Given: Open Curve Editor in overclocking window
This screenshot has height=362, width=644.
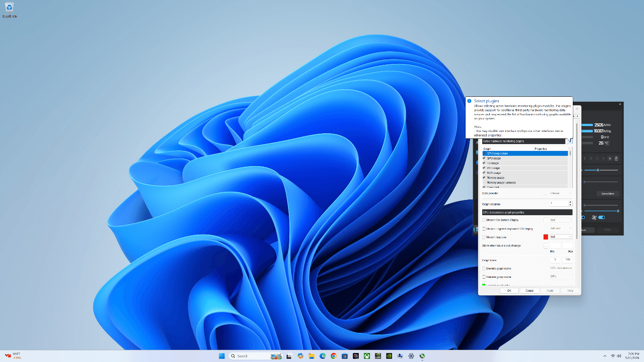Looking at the screenshot, I should [608, 194].
